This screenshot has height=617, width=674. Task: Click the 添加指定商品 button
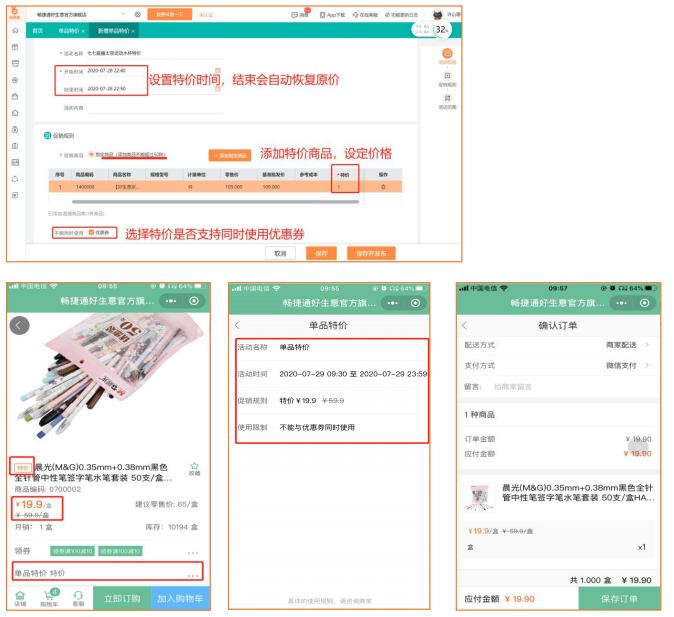coord(230,155)
